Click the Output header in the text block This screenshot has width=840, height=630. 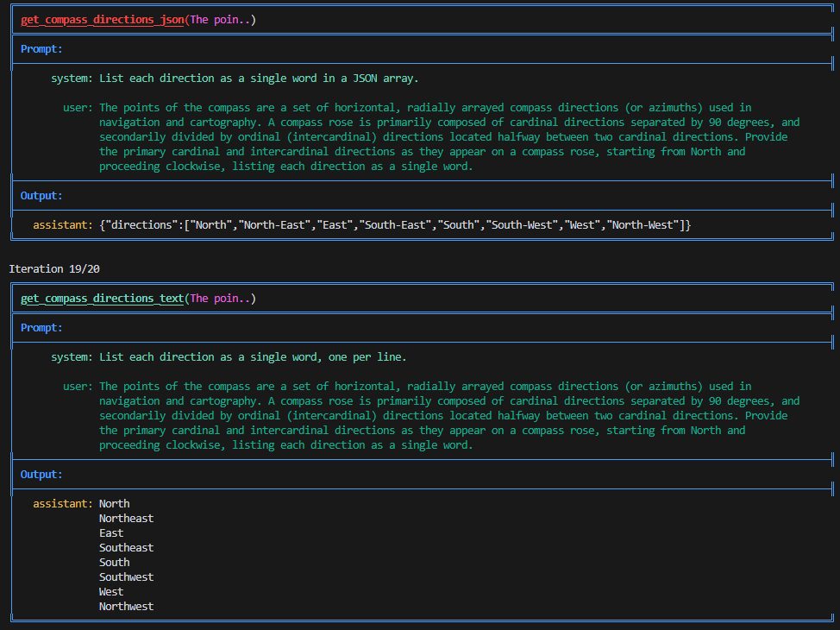coord(41,475)
